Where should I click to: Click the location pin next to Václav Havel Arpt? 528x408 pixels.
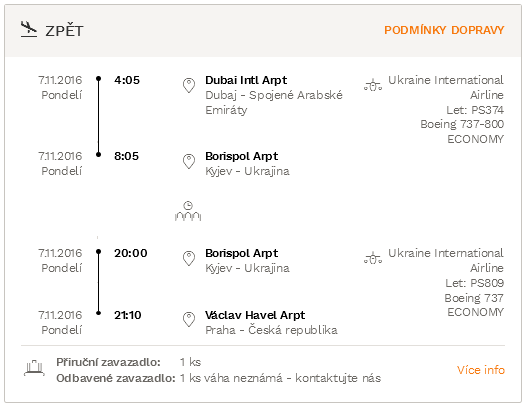pyautogui.click(x=189, y=320)
